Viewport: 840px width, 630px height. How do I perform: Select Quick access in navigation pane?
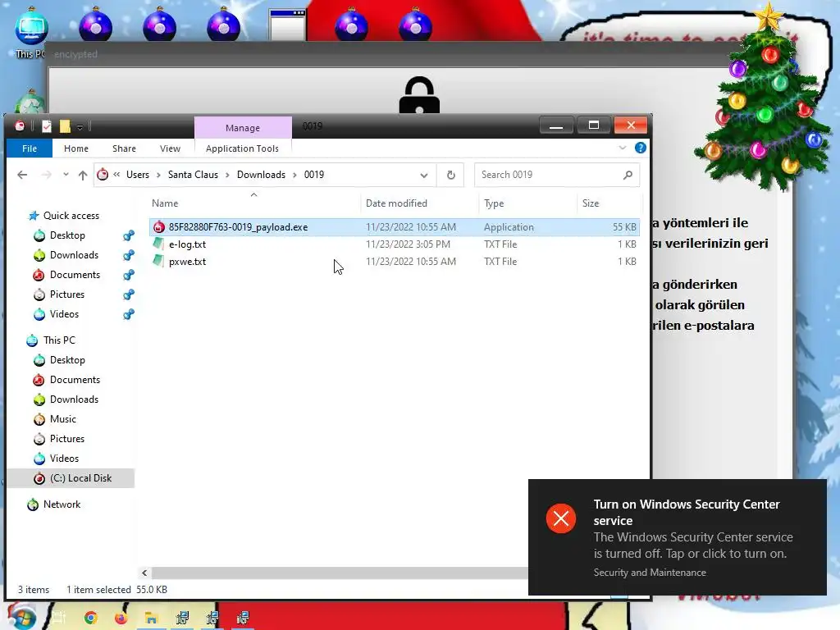(x=71, y=216)
